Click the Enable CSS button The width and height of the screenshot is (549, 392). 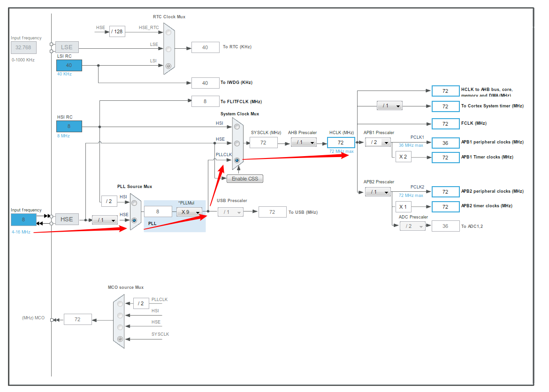(x=244, y=178)
